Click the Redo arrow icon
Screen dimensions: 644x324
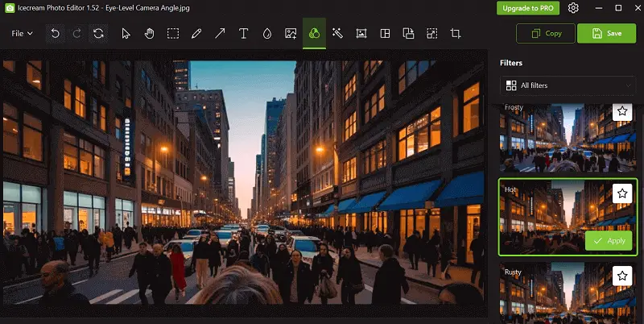click(x=76, y=34)
